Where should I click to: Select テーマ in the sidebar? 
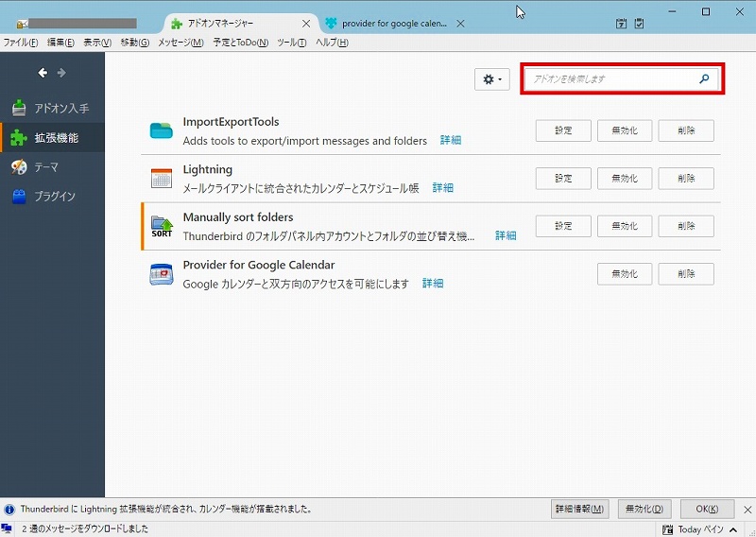(x=47, y=167)
